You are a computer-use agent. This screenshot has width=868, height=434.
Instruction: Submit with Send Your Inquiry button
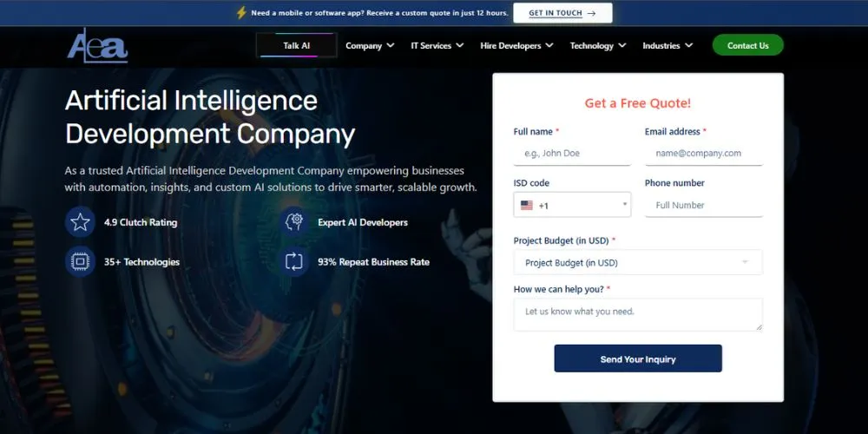[638, 358]
